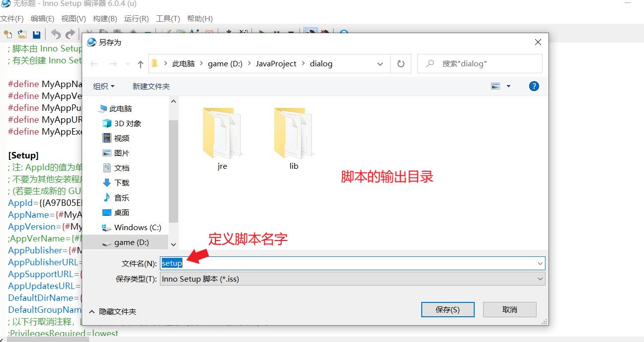Expand chevron between JavaProject and dialog

coord(303,64)
